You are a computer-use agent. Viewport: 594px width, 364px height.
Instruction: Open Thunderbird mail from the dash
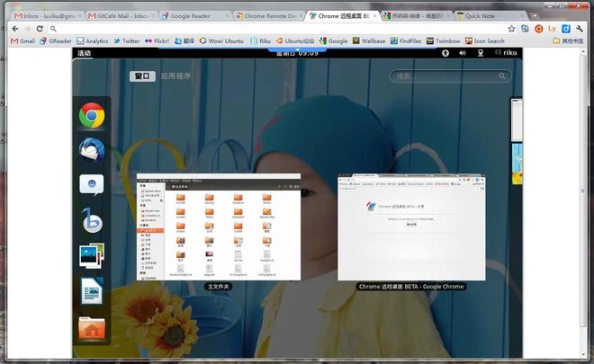[91, 150]
